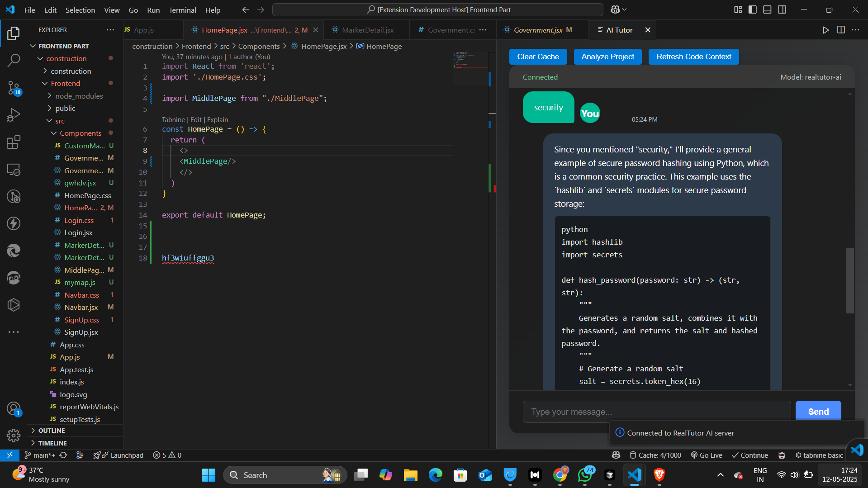Open Source Control view with 18 changes
868x488 pixels.
point(14,88)
